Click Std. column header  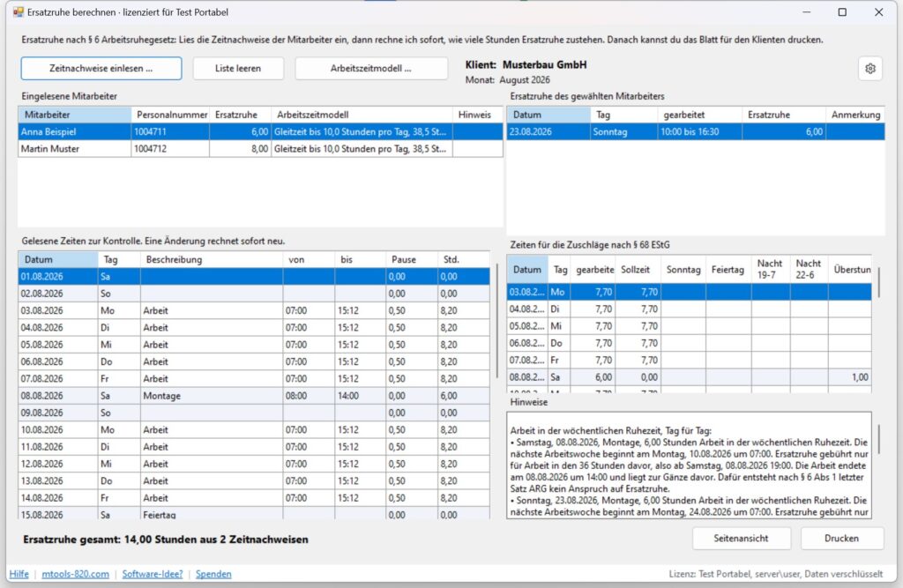[464, 260]
